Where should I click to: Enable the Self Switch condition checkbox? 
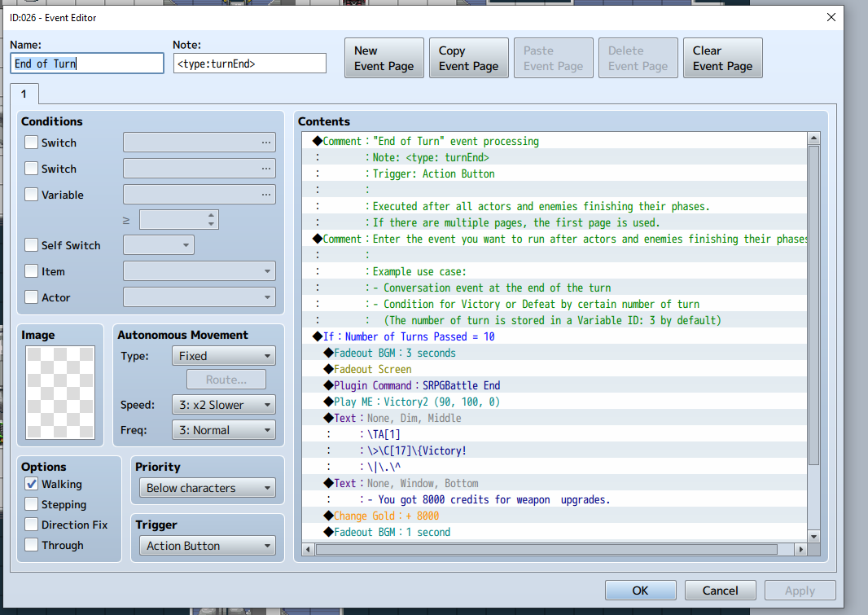[x=32, y=244]
